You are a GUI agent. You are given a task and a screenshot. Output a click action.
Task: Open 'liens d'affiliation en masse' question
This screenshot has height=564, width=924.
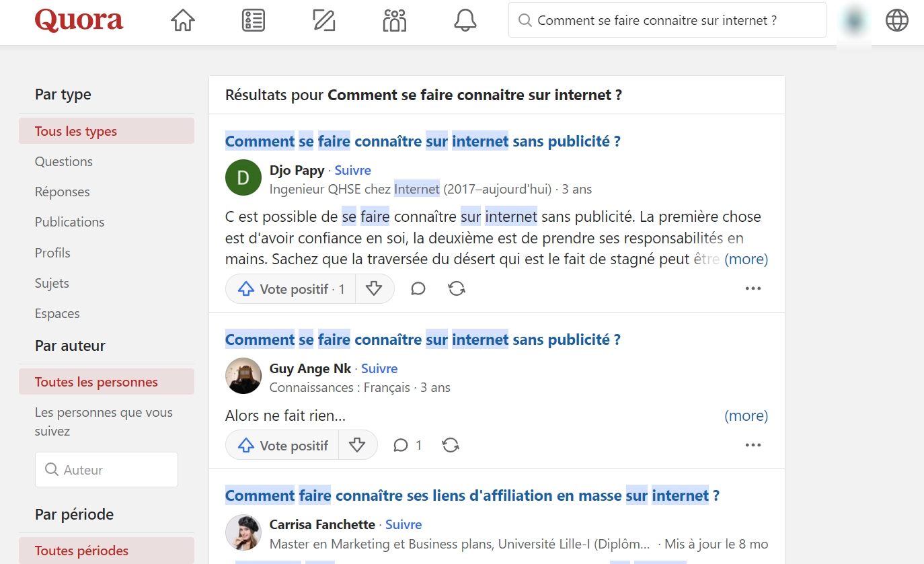(472, 495)
